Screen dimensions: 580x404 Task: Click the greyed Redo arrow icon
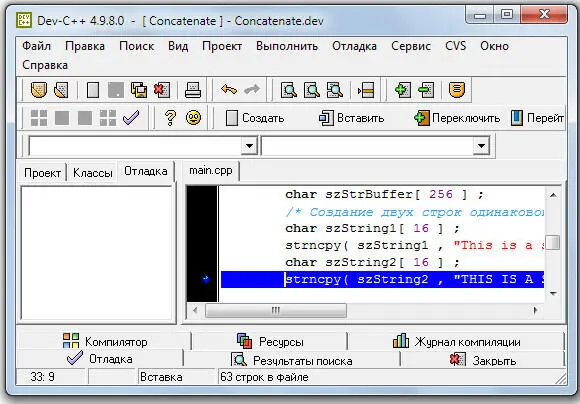(252, 90)
